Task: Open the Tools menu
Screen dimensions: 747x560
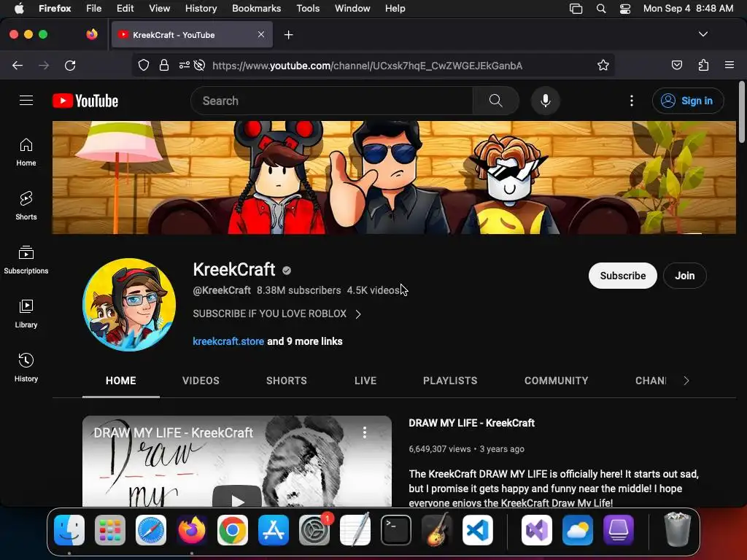Action: (x=308, y=9)
